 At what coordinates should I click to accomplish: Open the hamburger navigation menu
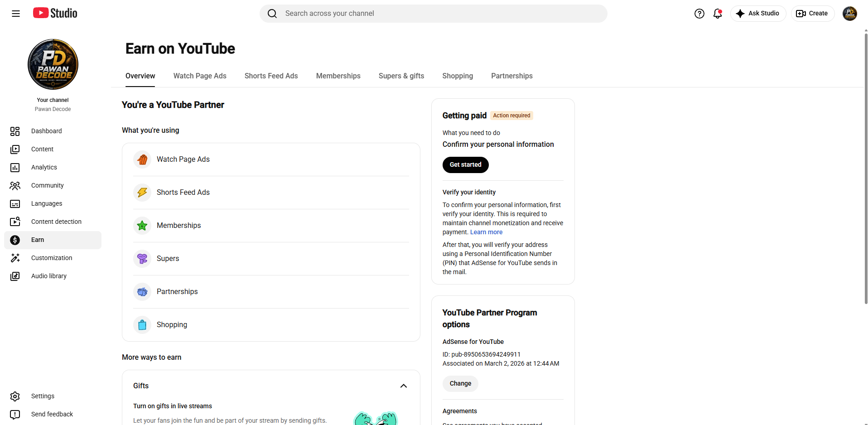(x=16, y=14)
